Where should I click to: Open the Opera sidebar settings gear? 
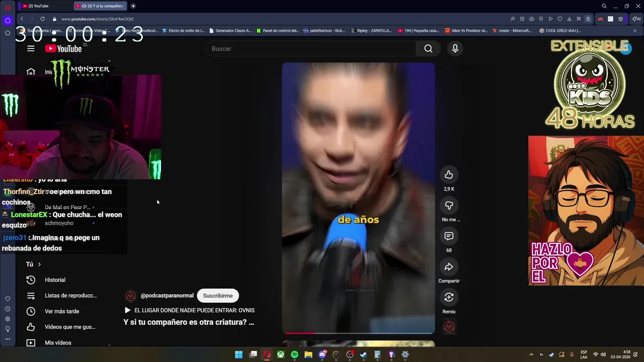pos(8,319)
